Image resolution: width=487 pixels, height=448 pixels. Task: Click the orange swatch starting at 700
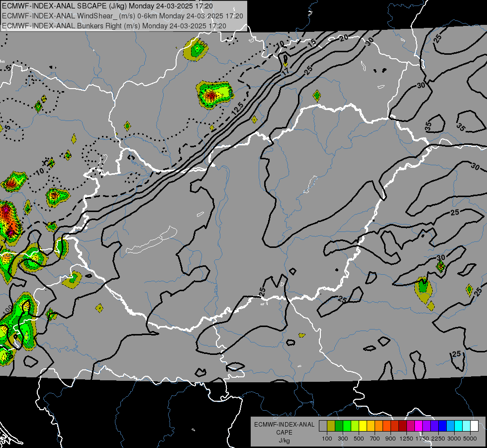(379, 426)
